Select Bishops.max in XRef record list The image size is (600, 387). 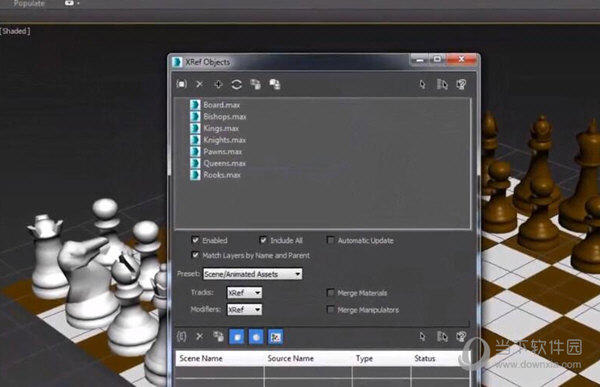click(x=225, y=116)
